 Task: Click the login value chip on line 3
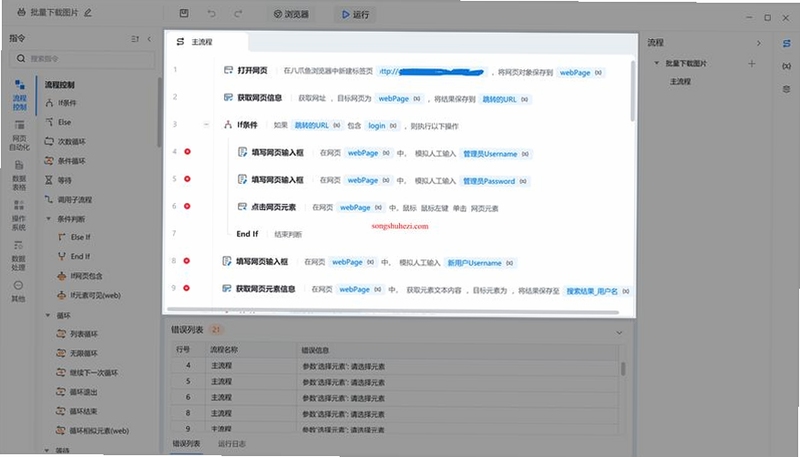click(x=382, y=125)
